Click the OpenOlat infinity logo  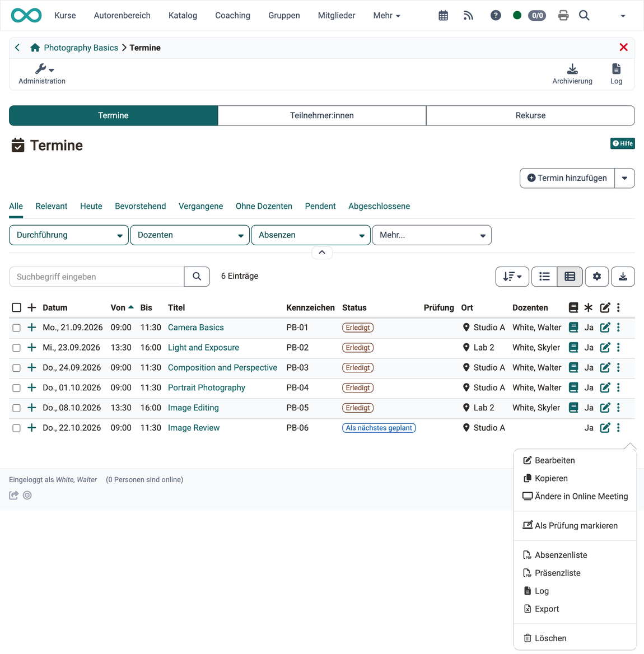(26, 16)
